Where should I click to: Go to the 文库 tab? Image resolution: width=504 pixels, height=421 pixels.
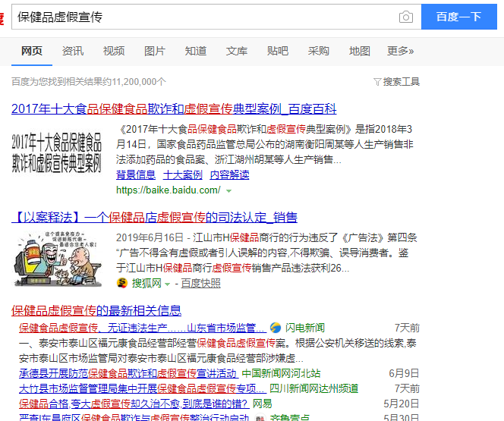pos(237,51)
